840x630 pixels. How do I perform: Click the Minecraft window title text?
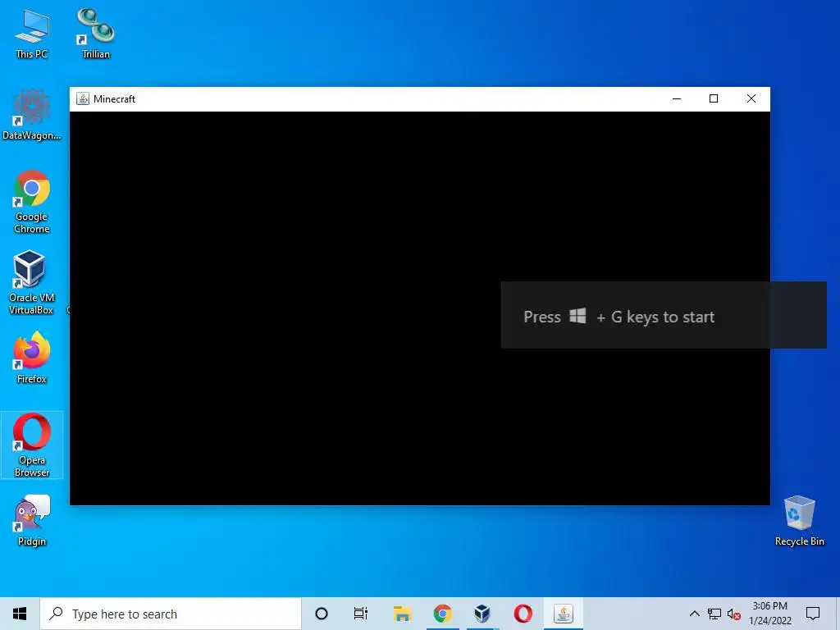coord(114,99)
